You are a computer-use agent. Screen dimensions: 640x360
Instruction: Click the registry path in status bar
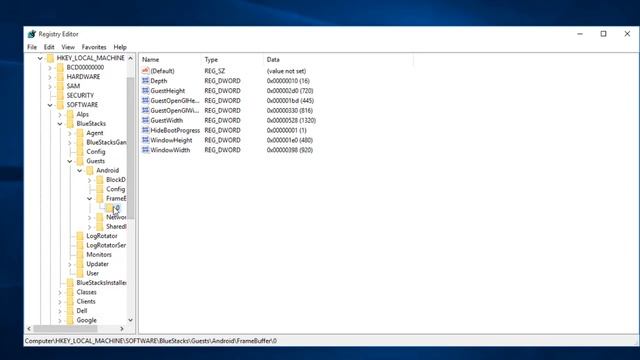[x=151, y=341]
